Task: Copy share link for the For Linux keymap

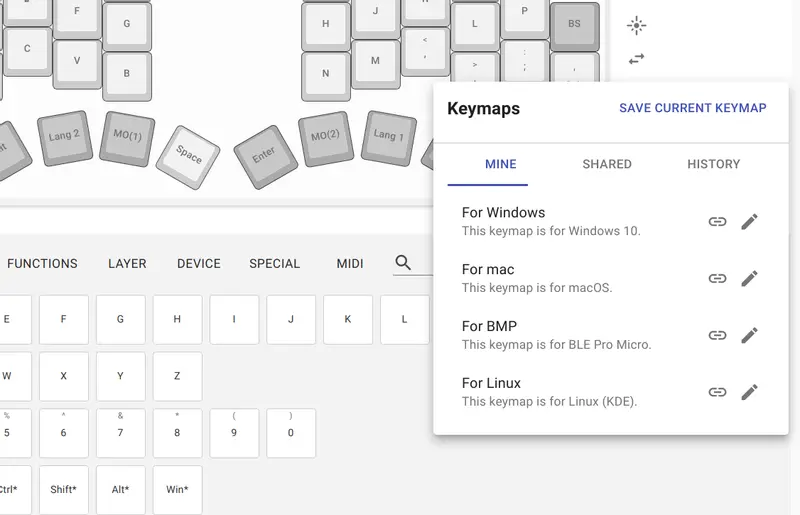Action: (x=717, y=392)
